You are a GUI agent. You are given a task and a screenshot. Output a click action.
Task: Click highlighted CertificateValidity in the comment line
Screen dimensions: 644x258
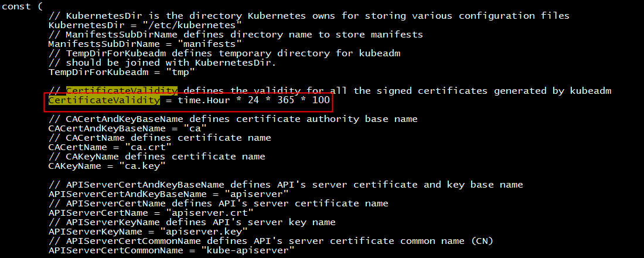(x=121, y=90)
